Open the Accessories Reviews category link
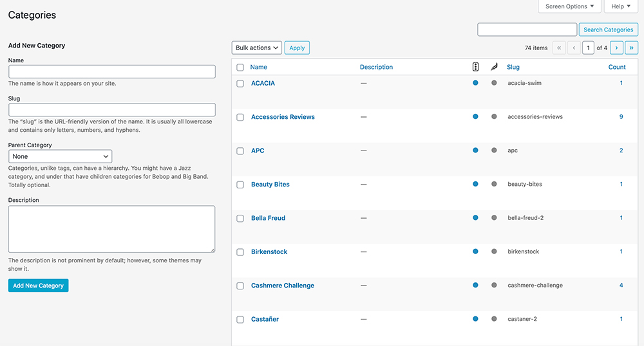This screenshot has height=346, width=644. (x=283, y=117)
